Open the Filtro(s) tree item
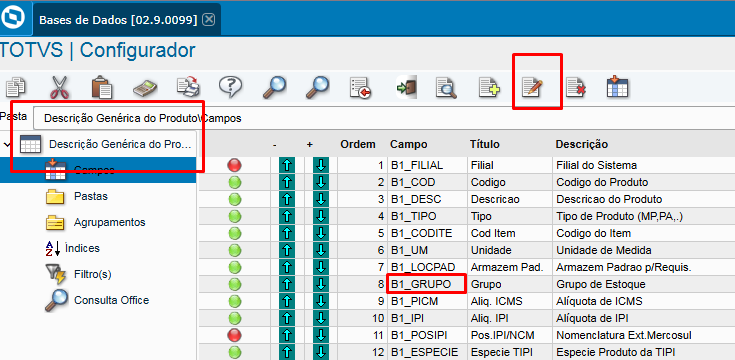Screen dimensions: 735x360 point(92,274)
